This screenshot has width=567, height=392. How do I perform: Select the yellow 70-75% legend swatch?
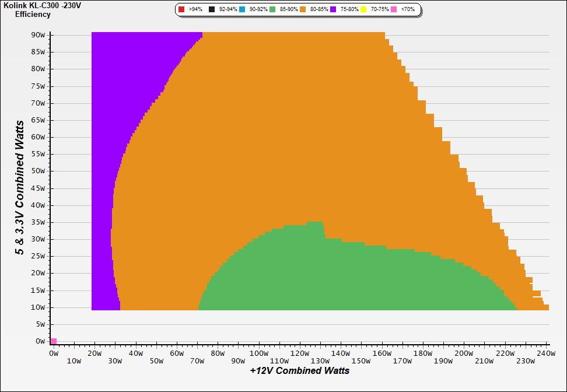(x=363, y=9)
